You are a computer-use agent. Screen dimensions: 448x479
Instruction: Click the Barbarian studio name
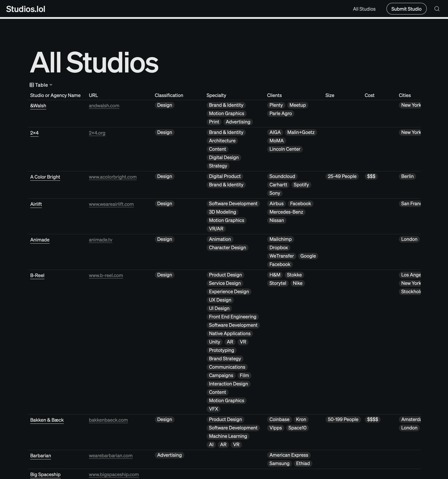pos(40,456)
